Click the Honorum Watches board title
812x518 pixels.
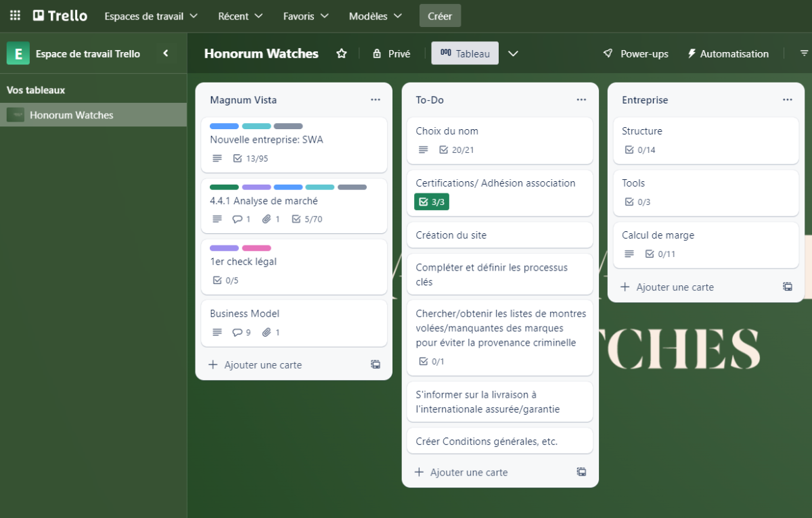tap(261, 53)
